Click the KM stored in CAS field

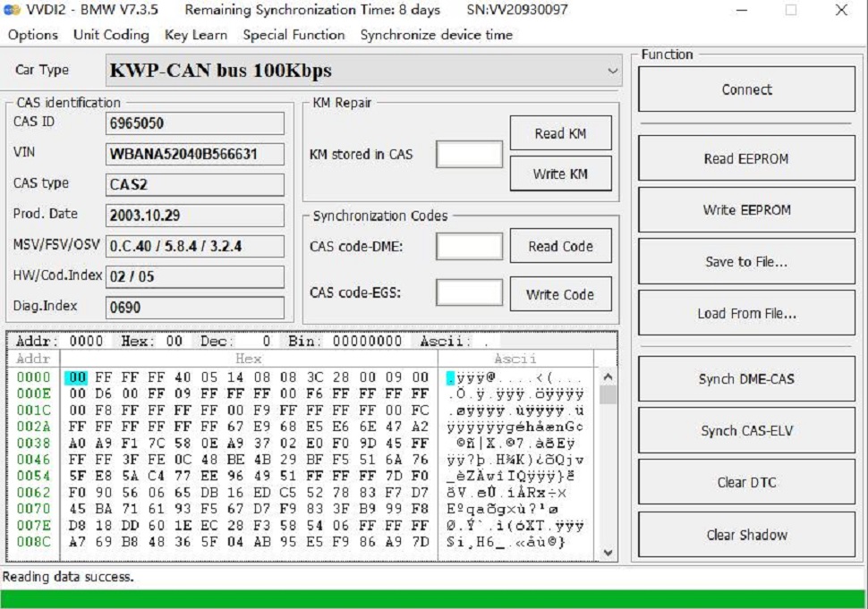coord(469,155)
